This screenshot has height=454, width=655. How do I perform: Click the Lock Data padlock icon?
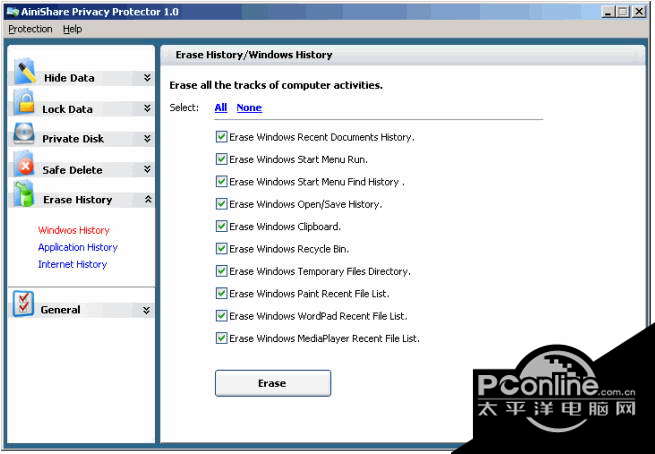[x=25, y=102]
